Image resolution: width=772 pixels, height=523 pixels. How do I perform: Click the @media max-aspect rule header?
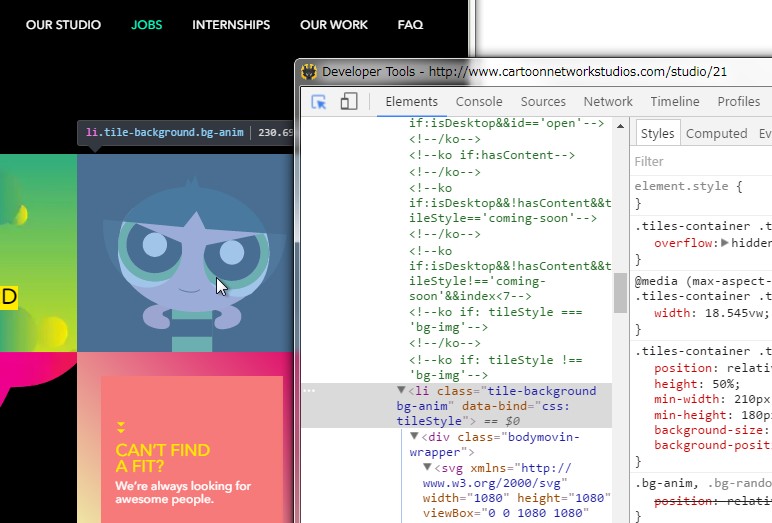click(703, 281)
